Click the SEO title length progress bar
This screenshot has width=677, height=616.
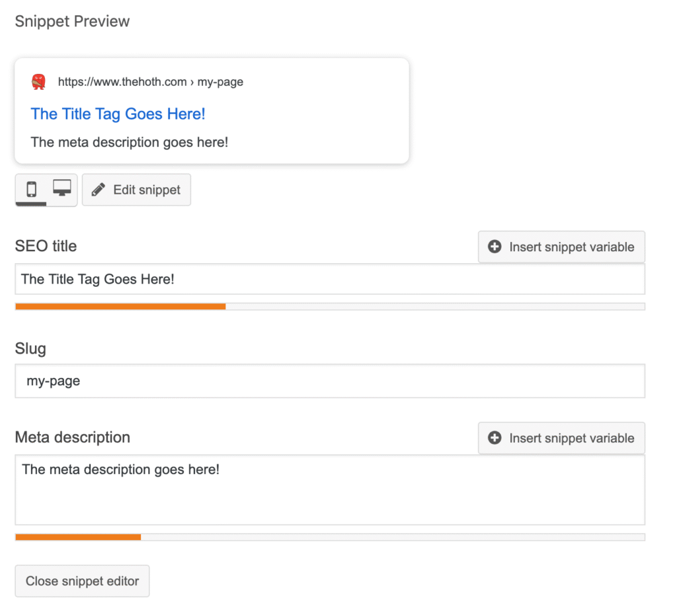pyautogui.click(x=330, y=306)
